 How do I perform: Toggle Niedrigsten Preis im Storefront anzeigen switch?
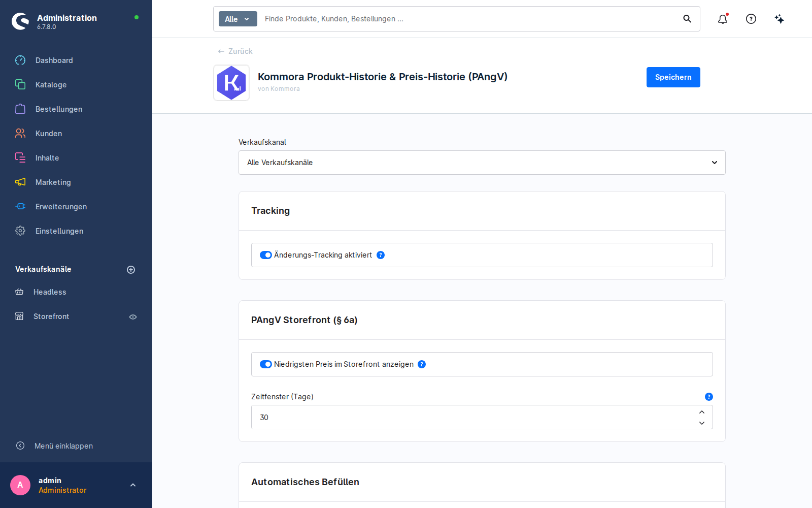tap(266, 364)
